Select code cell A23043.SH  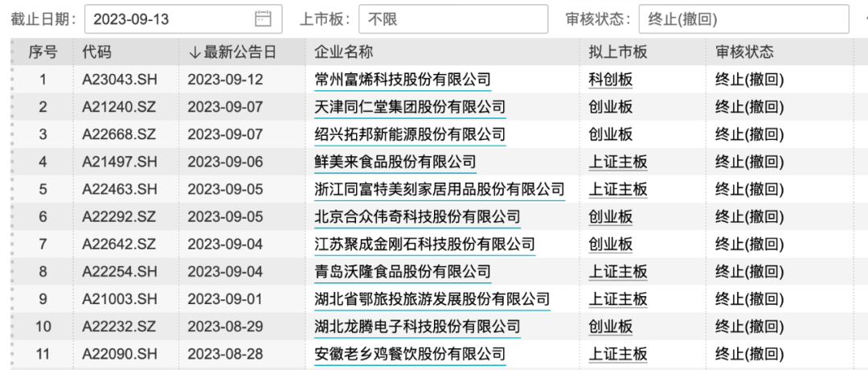(120, 80)
